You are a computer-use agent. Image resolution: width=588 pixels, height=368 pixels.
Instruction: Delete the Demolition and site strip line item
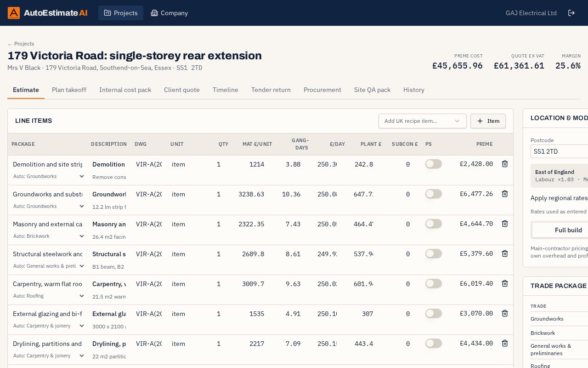point(504,164)
